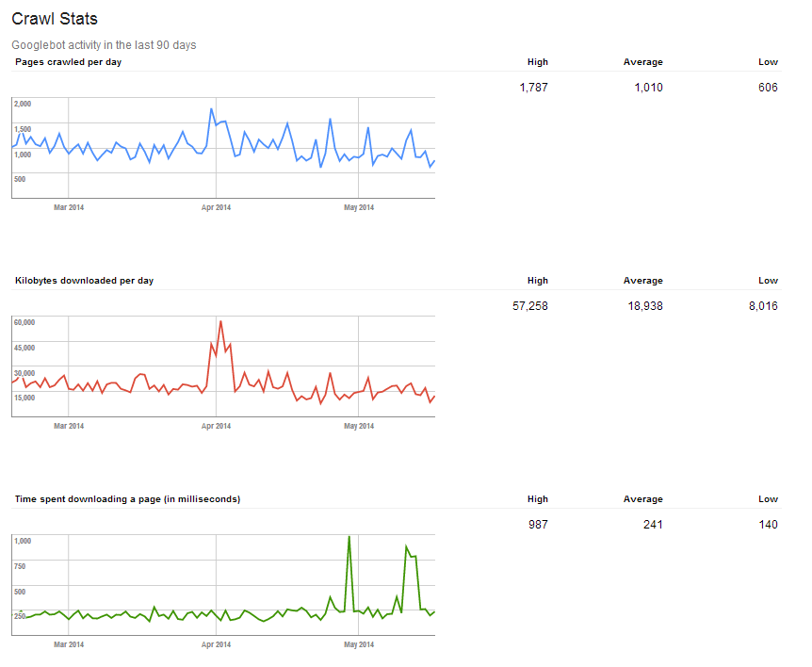
Task: Click the 45,000 axis label in red chart
Action: [24, 348]
